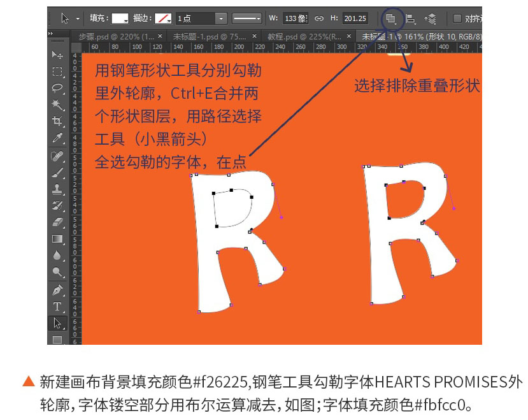This screenshot has width=528, height=420.
Task: Select the Spot Healing Brush tool
Action: pyautogui.click(x=57, y=156)
